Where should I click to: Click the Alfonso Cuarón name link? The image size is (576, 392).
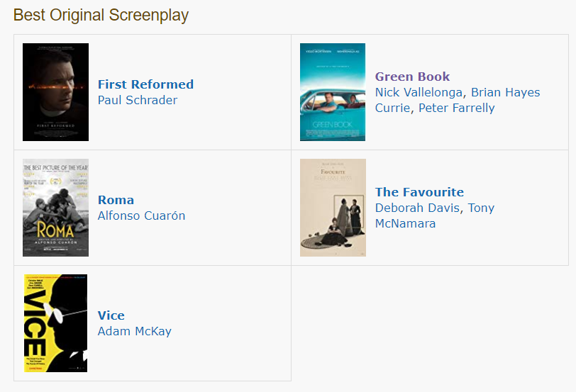tap(141, 215)
